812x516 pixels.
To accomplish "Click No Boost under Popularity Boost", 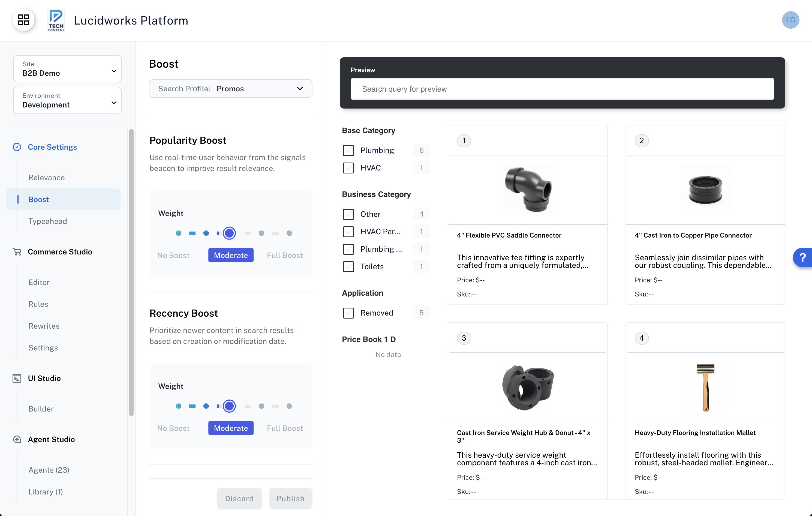I will click(x=173, y=255).
